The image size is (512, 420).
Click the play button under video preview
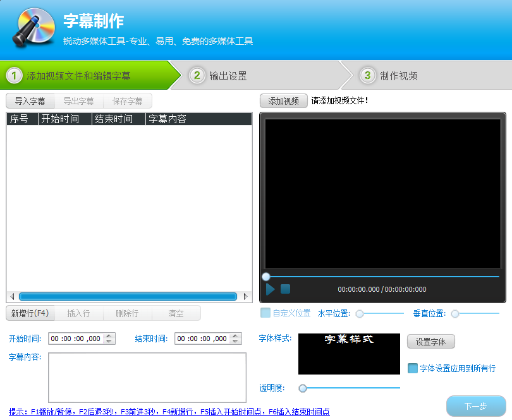[x=271, y=289]
